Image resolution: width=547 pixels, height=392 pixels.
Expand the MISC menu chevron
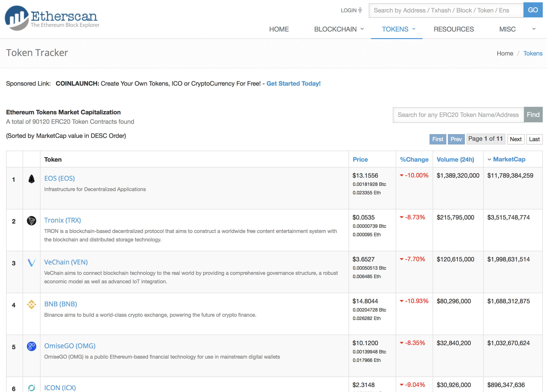pos(534,29)
